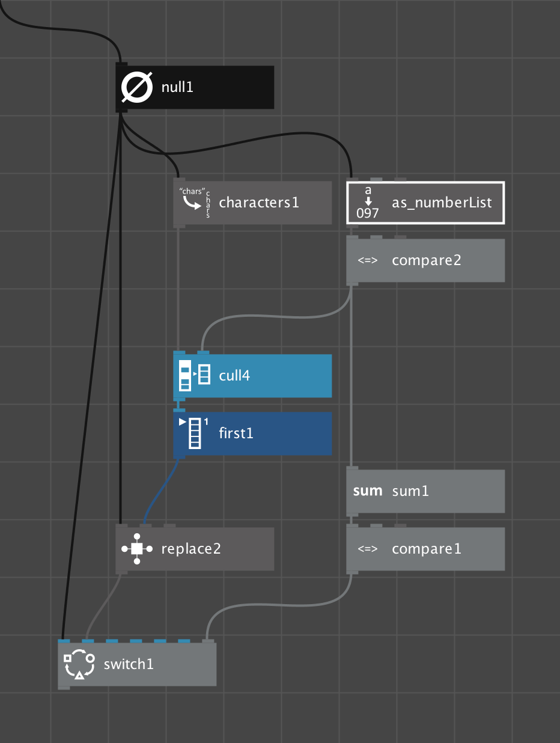
Task: Click the output port below null1
Action: tap(121, 109)
